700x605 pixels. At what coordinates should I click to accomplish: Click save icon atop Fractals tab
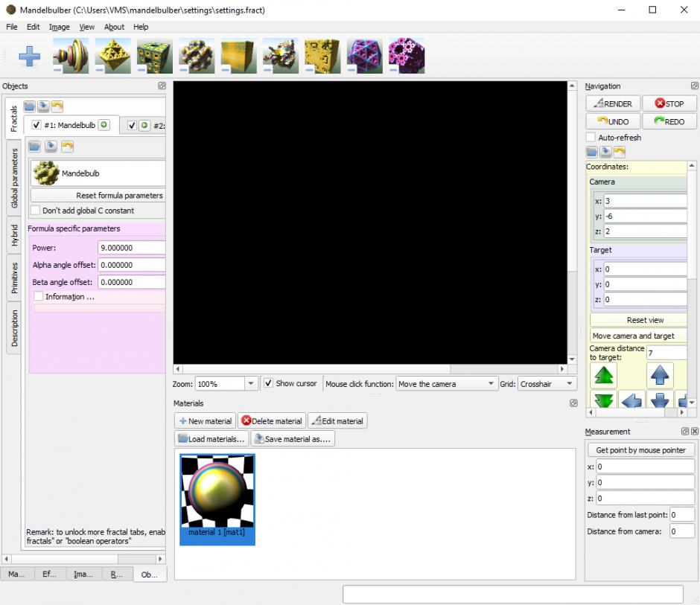(43, 106)
